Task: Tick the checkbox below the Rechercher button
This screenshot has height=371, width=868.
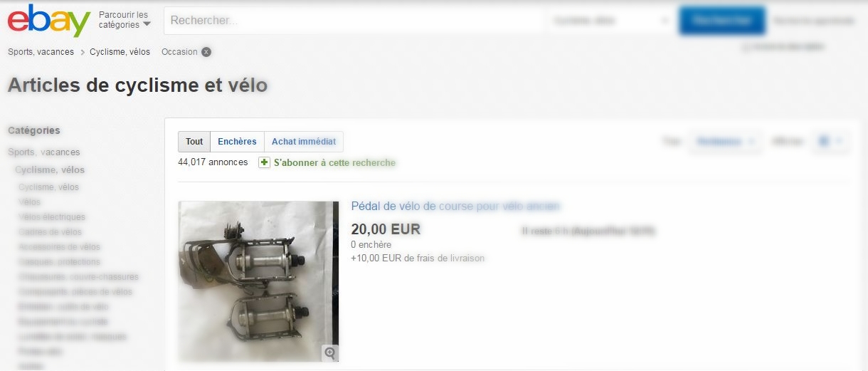Action: pos(746,48)
